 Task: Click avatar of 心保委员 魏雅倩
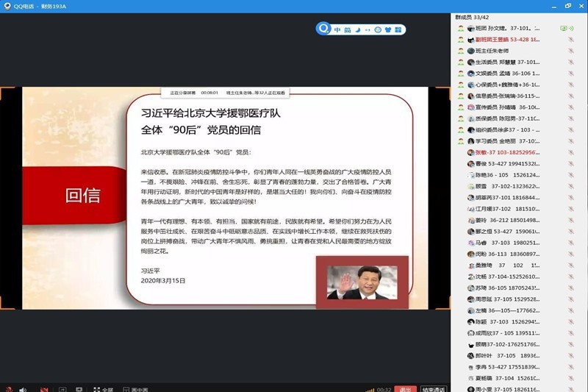[x=471, y=85]
